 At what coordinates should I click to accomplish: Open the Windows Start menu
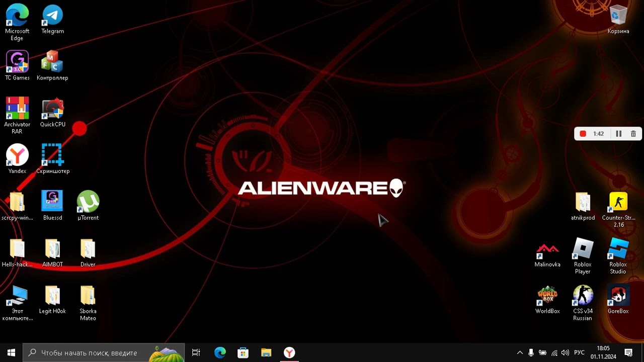coord(11,352)
